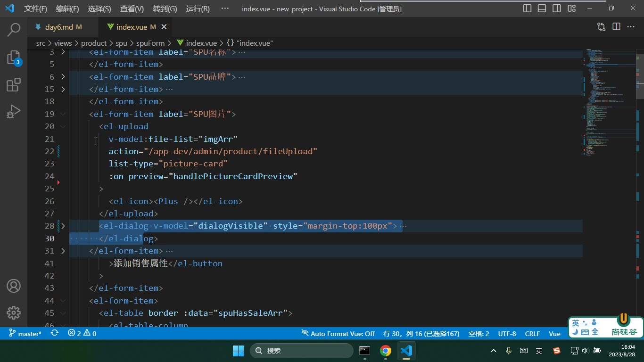Expand the folded region on line 31
Image resolution: width=644 pixels, height=362 pixels.
(63, 251)
